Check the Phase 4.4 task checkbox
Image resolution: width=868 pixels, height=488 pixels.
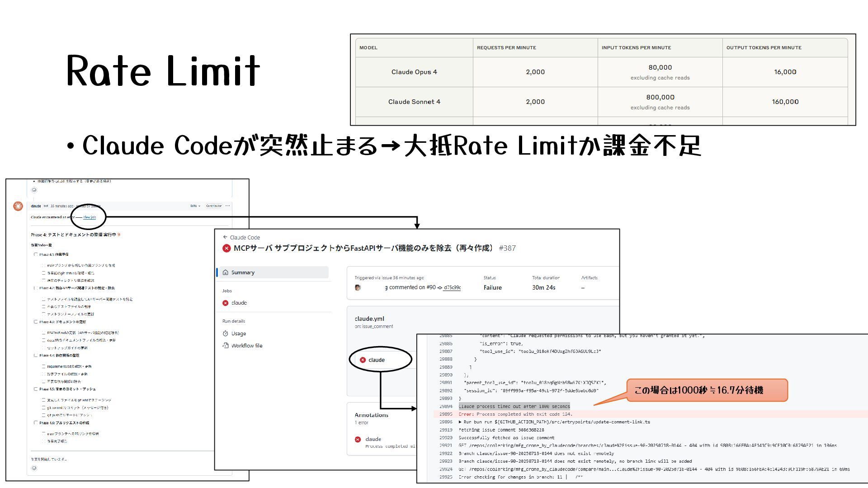36,355
